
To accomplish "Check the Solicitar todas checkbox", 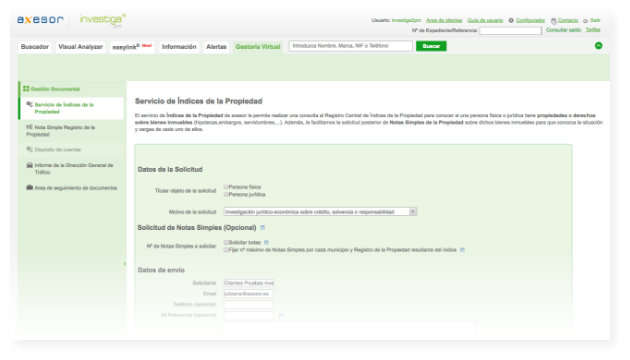I will click(226, 242).
